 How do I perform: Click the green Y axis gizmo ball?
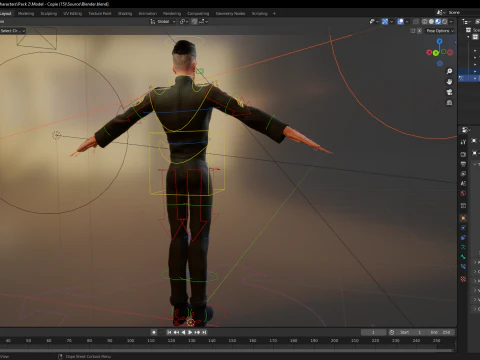(x=435, y=53)
